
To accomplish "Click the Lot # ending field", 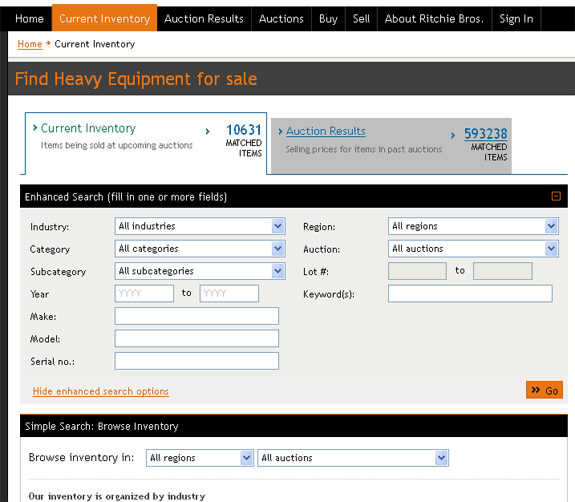I will [x=503, y=271].
